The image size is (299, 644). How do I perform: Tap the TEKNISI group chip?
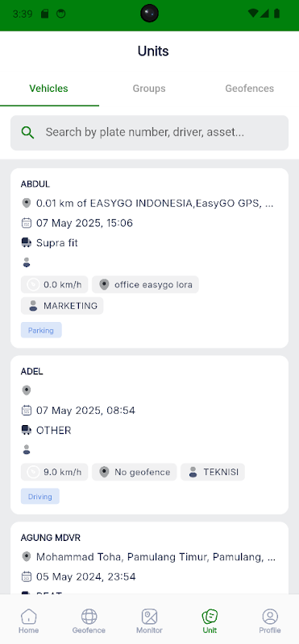pyautogui.click(x=213, y=472)
